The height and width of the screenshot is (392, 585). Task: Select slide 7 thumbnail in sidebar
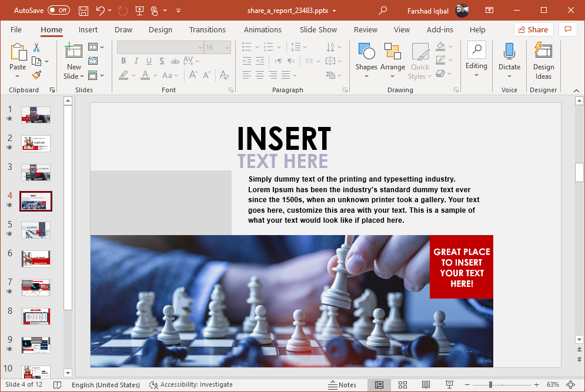[x=35, y=287]
